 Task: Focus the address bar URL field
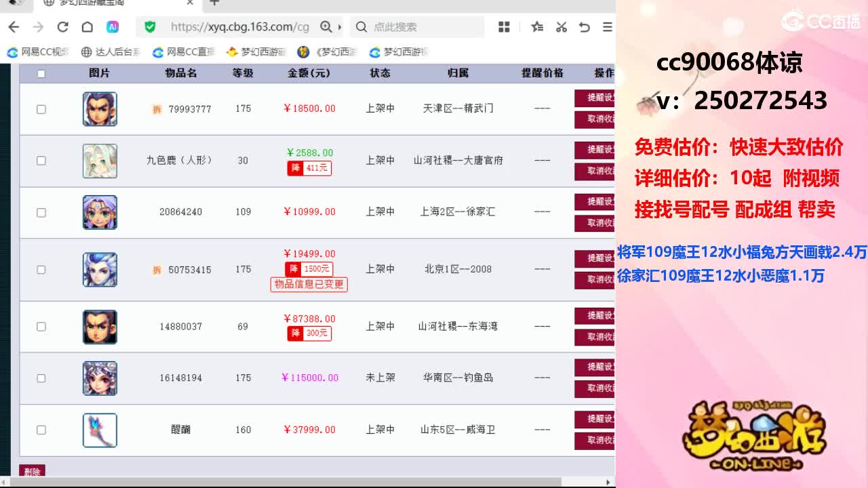[239, 27]
